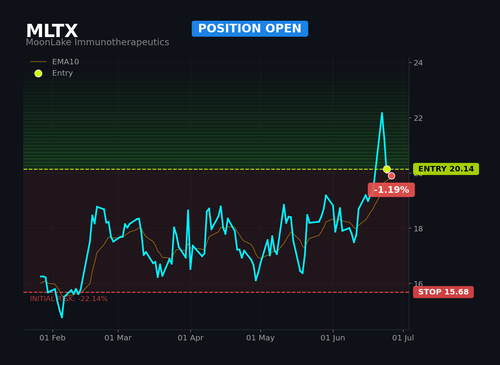Click the 24 price axis label
This screenshot has width=500, height=365.
pos(418,63)
